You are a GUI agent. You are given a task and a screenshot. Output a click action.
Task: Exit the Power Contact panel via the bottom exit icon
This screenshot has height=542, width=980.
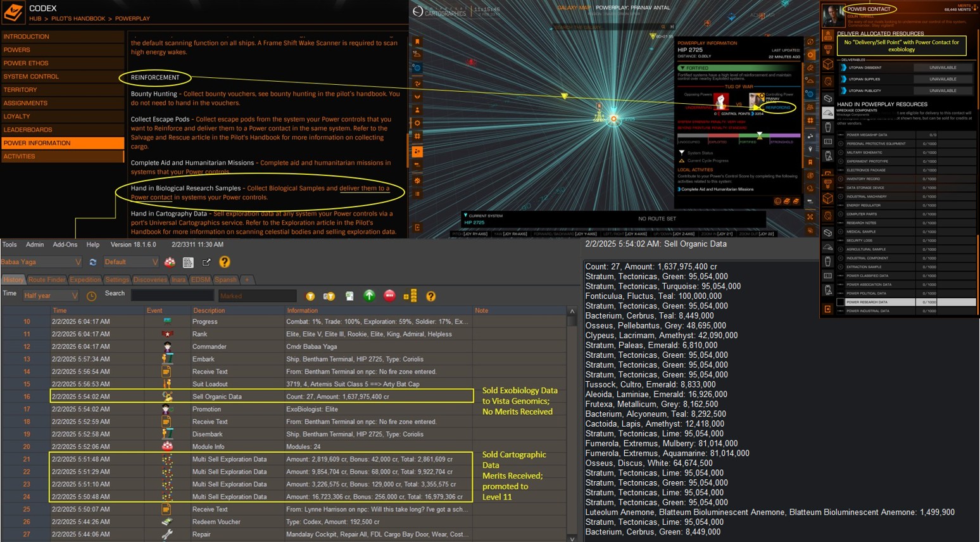pyautogui.click(x=827, y=309)
